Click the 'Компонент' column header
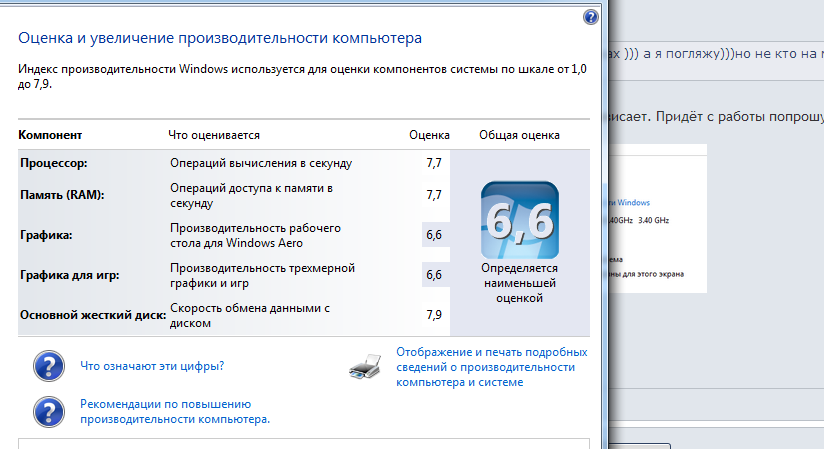 (x=50, y=135)
